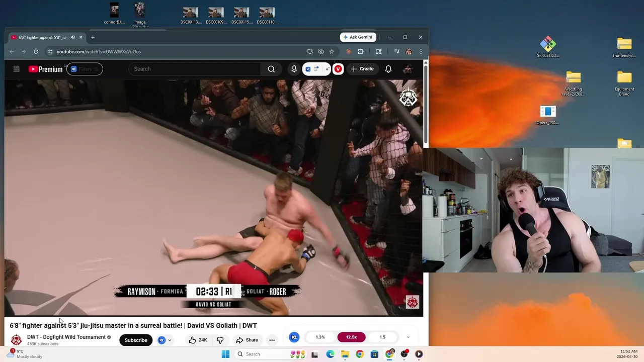Open the weather widget showing Mostly cloudy
The height and width of the screenshot is (362, 644).
26,354
